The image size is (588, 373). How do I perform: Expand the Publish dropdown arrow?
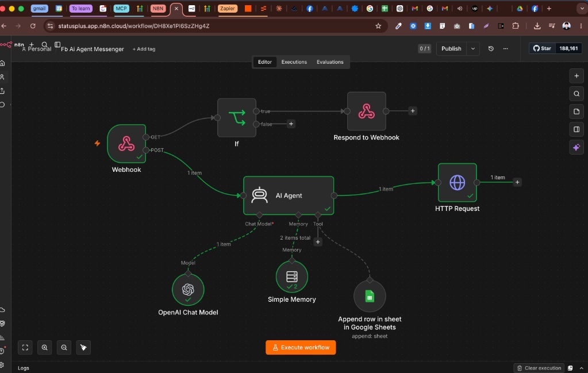pos(473,49)
